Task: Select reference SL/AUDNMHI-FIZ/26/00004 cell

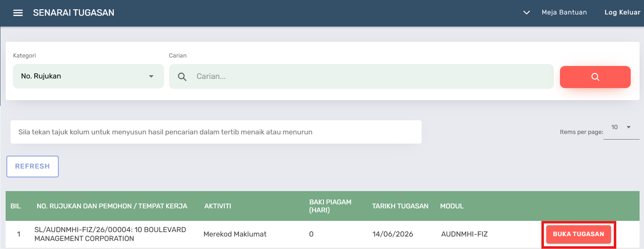Action: pyautogui.click(x=110, y=234)
